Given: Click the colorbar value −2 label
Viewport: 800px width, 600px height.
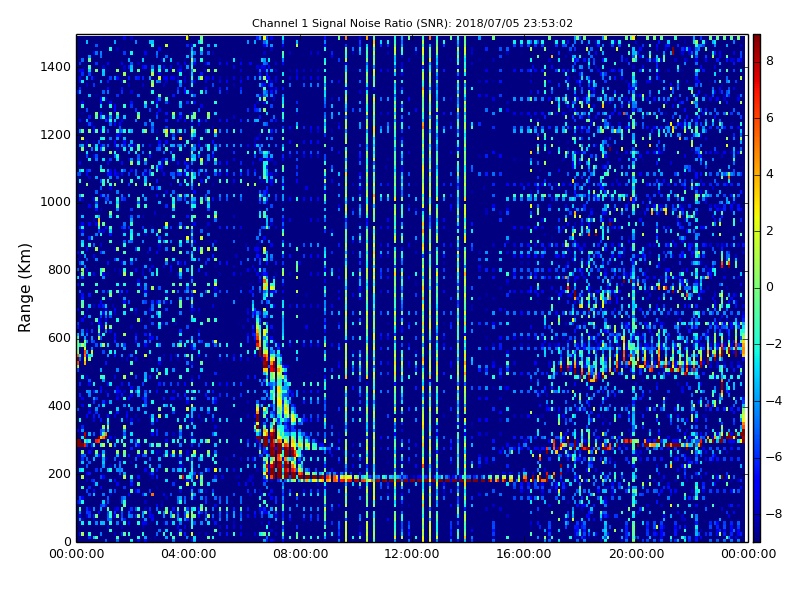Looking at the screenshot, I should (x=774, y=344).
